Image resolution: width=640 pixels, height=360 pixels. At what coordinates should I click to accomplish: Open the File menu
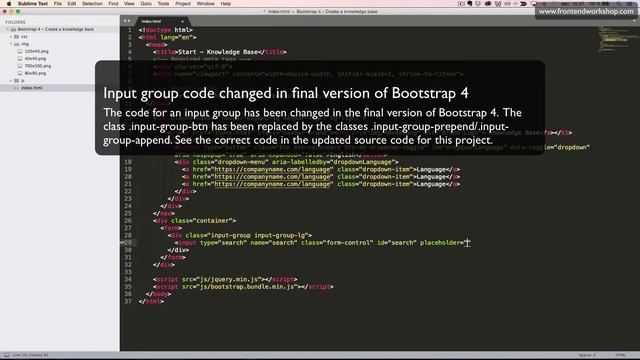point(58,4)
